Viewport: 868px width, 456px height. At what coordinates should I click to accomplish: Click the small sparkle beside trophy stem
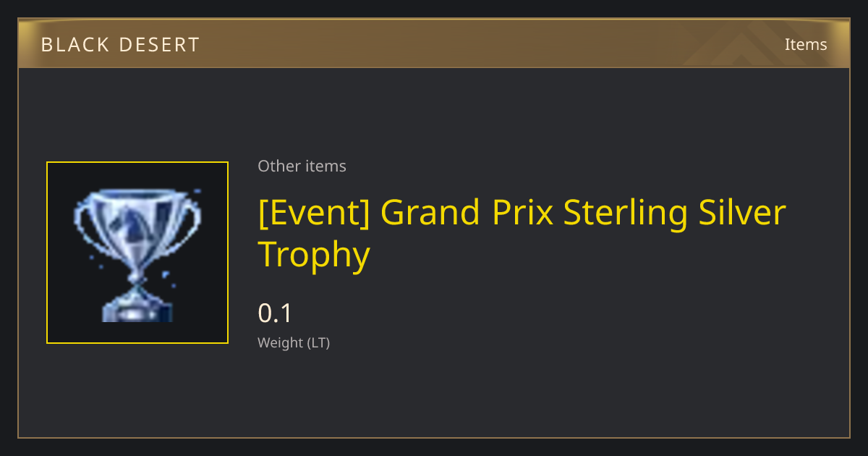click(x=165, y=274)
